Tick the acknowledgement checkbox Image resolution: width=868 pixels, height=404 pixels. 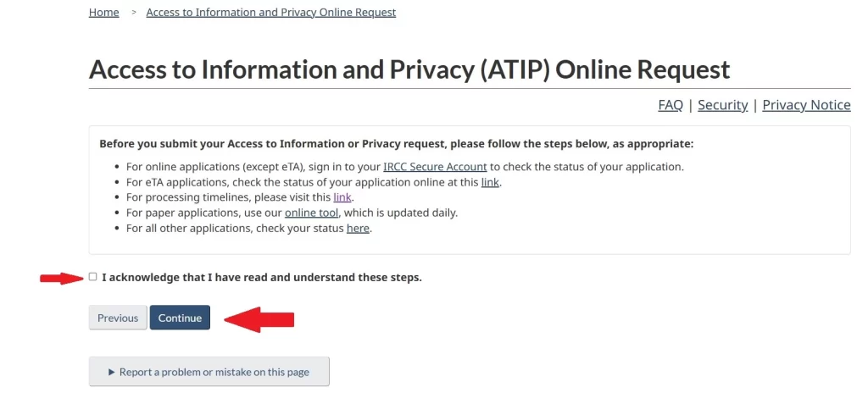(93, 277)
